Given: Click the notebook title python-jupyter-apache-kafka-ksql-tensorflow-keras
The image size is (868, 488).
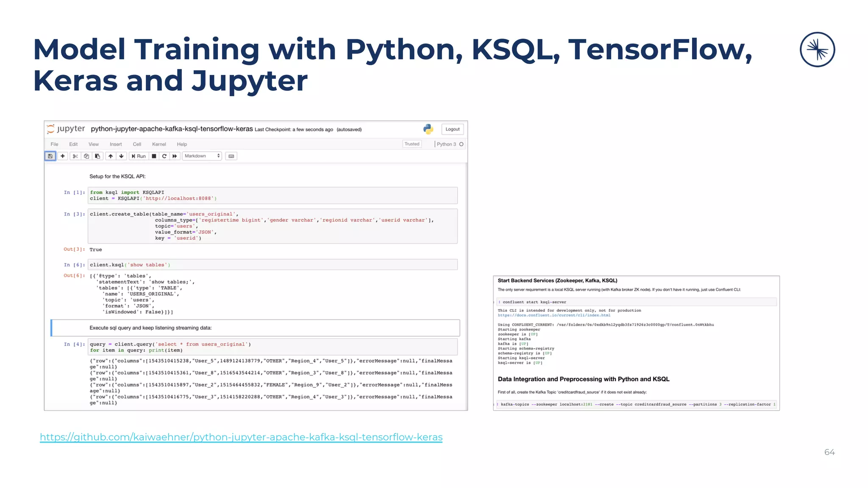Looking at the screenshot, I should click(172, 129).
